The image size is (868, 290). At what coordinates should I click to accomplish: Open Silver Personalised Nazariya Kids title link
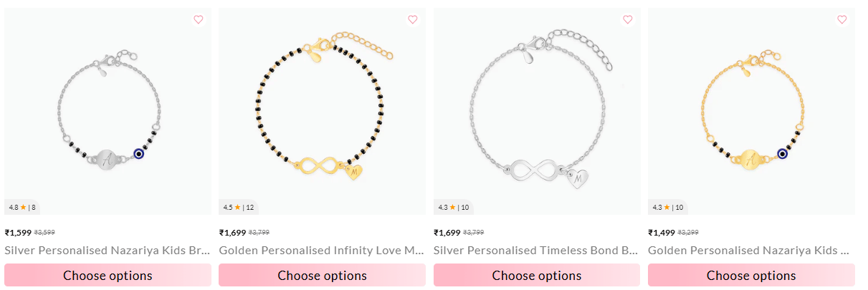coord(108,251)
